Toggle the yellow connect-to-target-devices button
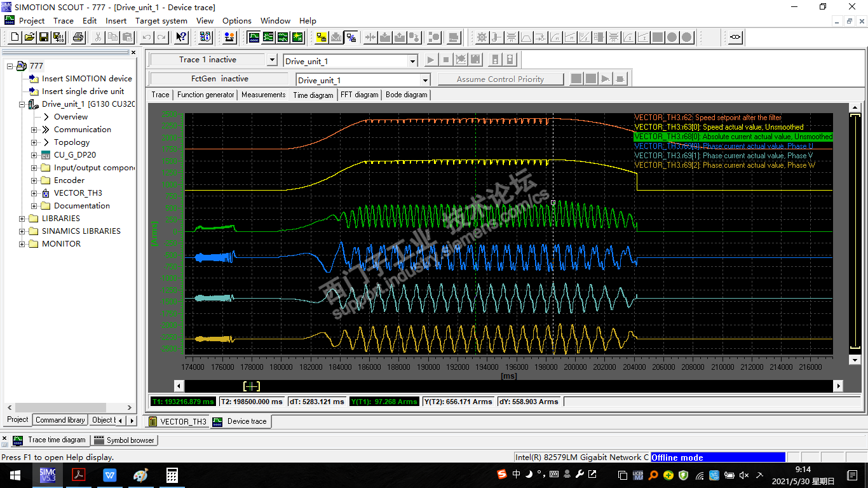Image resolution: width=868 pixels, height=488 pixels. click(x=322, y=37)
